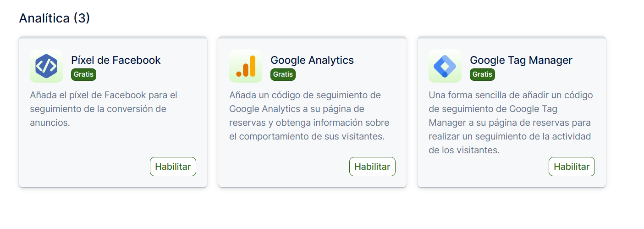This screenshot has height=229, width=644.
Task: Click the Gratis badge under Google Tag Manager
Action: coord(482,74)
